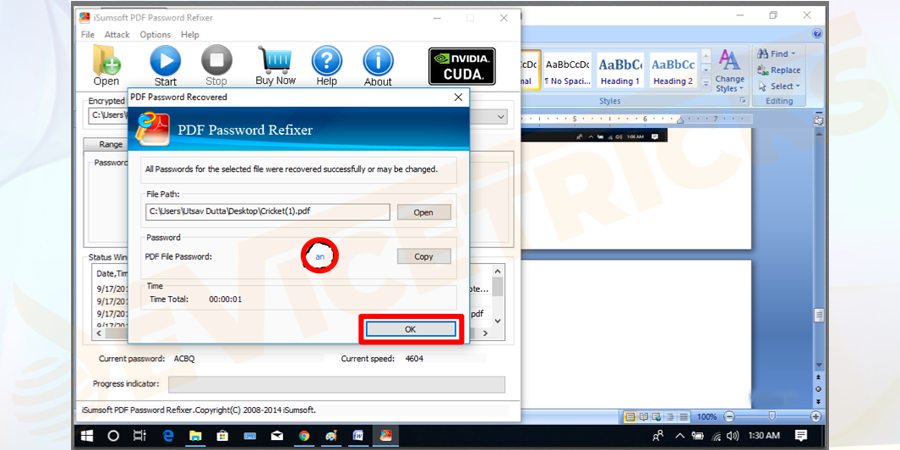Switch to the Range tab

coord(111,144)
